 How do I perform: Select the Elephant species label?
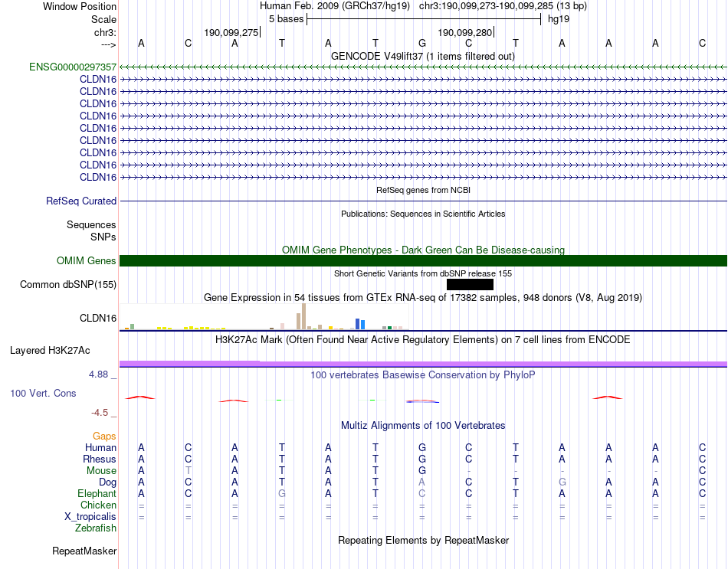pyautogui.click(x=97, y=493)
